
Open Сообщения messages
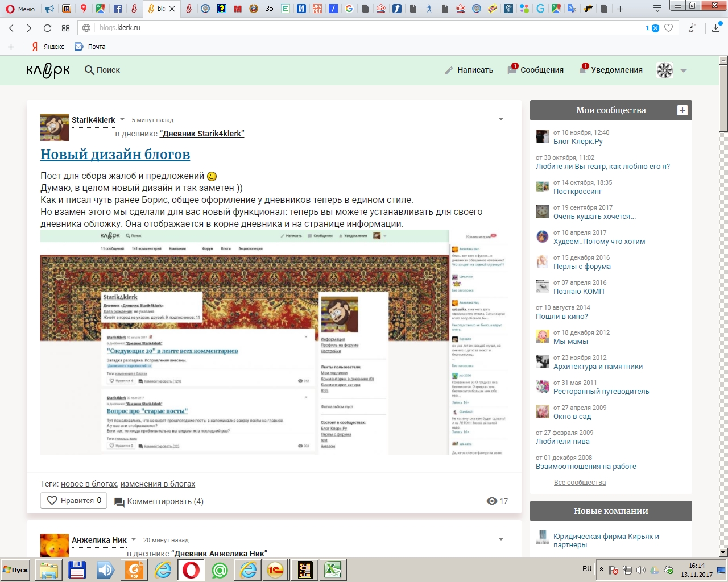(536, 69)
